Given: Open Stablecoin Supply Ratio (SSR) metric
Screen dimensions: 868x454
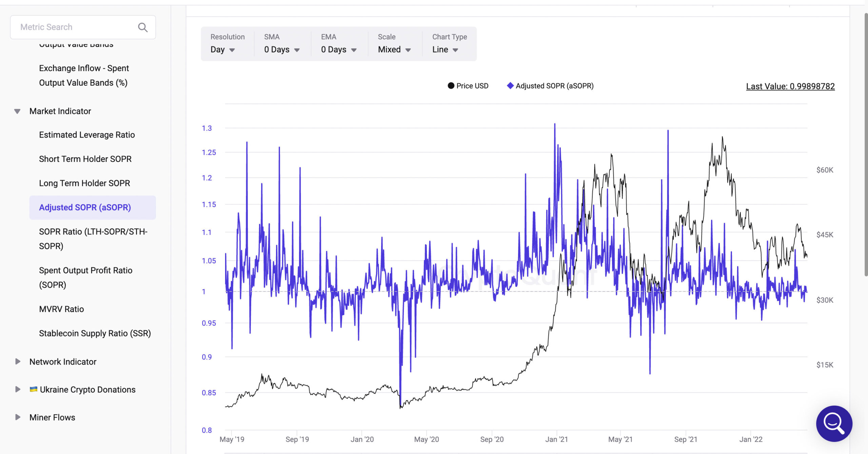Looking at the screenshot, I should 95,333.
